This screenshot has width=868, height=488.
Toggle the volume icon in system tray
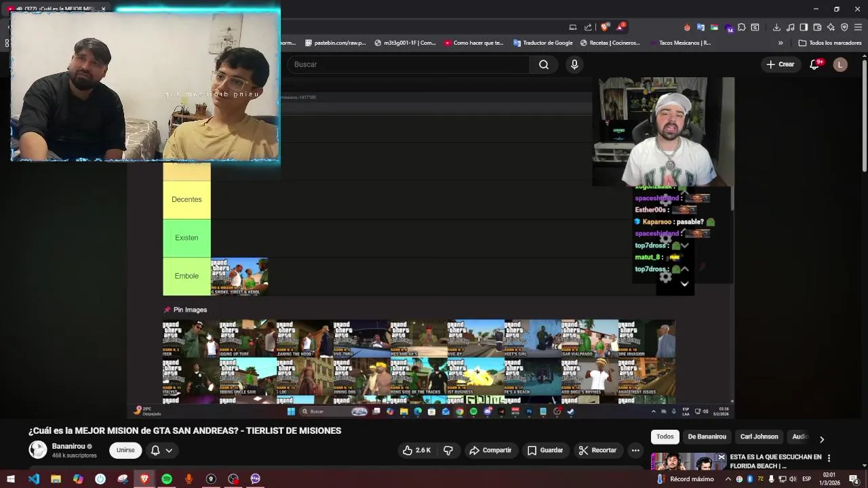tap(793, 479)
